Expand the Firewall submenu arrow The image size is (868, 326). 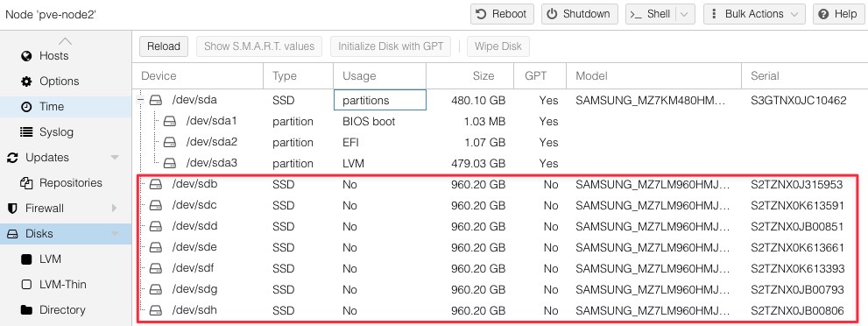(115, 209)
